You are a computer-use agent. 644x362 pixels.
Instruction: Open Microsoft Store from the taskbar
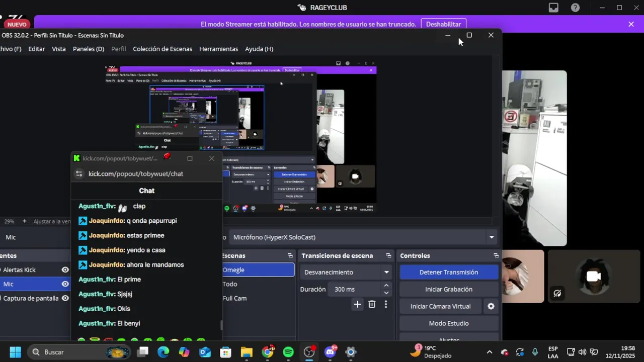point(225,352)
